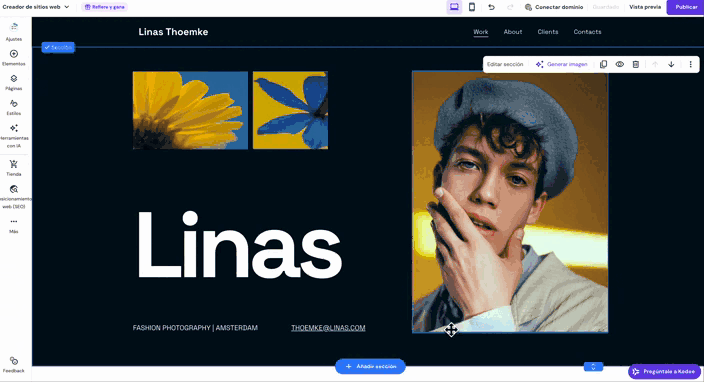Switch to mobile view

[472, 7]
